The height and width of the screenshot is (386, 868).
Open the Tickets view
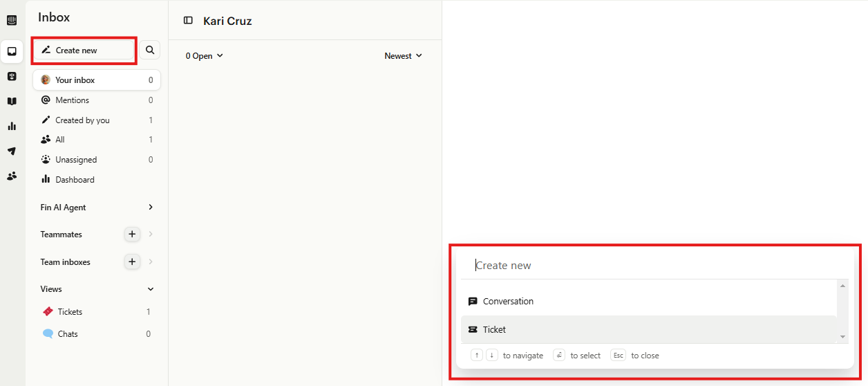pos(70,312)
